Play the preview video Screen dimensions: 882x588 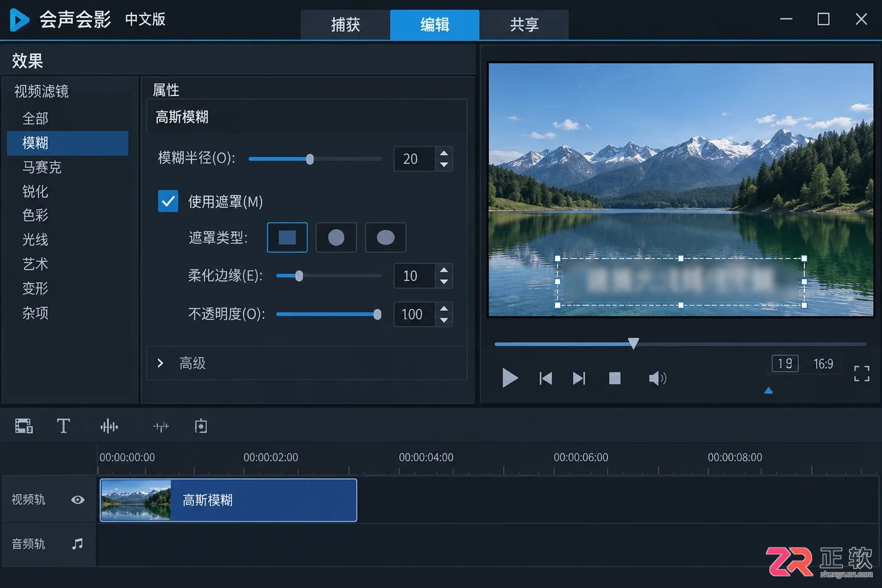coord(510,378)
